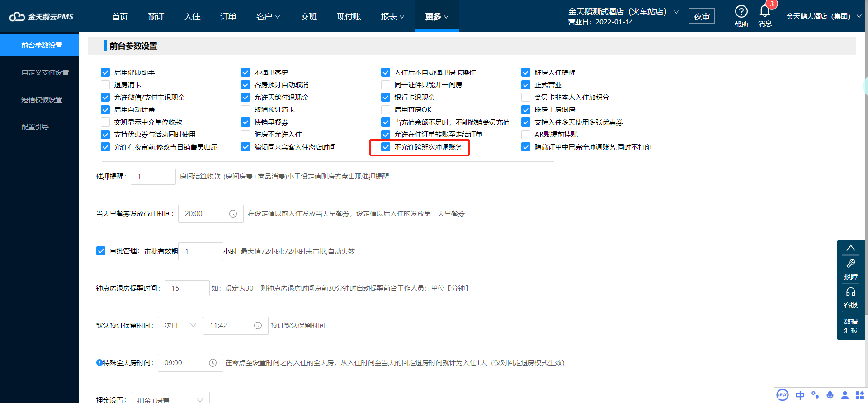Click the scroll-to-top arrow in floating panel
Screen dimensions: 868x403
click(850, 248)
